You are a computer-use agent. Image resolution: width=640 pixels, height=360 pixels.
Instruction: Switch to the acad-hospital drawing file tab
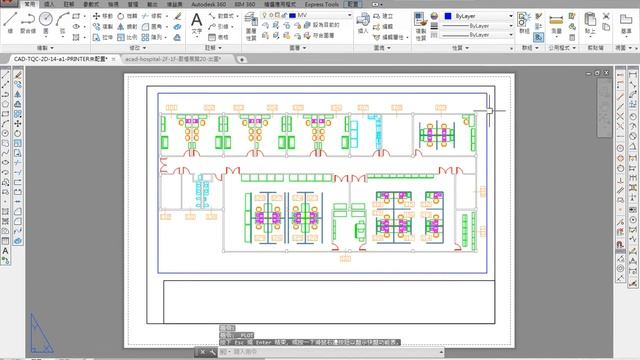(173, 59)
